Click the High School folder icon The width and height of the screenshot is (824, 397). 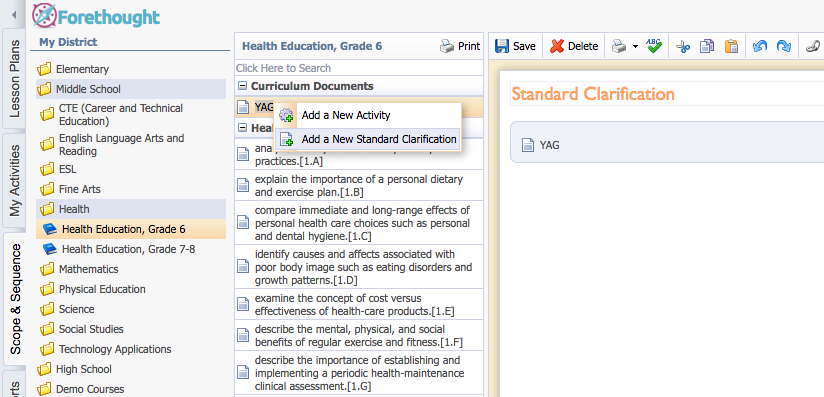pyautogui.click(x=44, y=369)
